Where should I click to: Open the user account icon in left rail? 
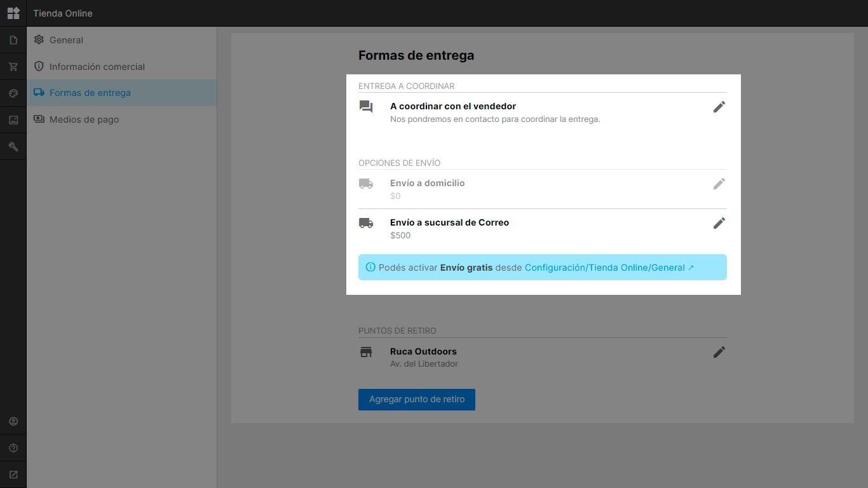coord(13,421)
